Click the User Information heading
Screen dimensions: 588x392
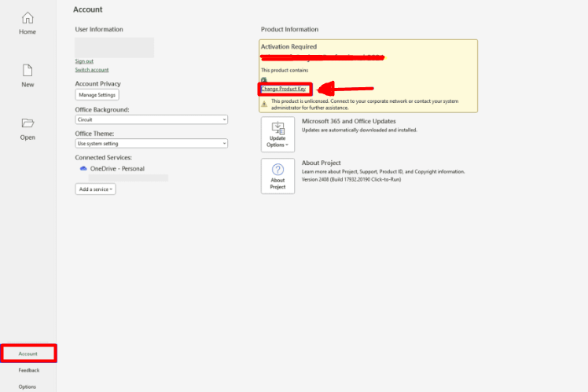coord(99,29)
